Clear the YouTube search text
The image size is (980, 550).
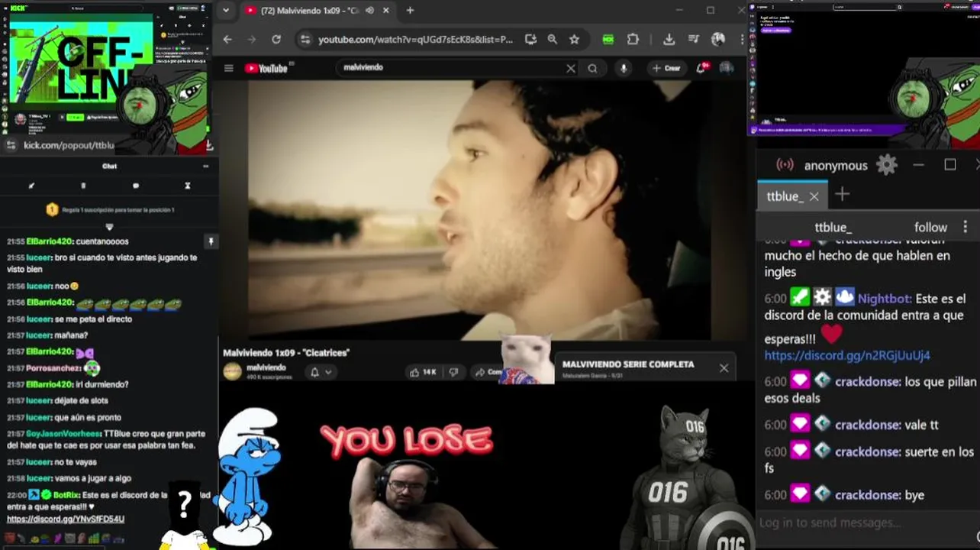point(570,69)
